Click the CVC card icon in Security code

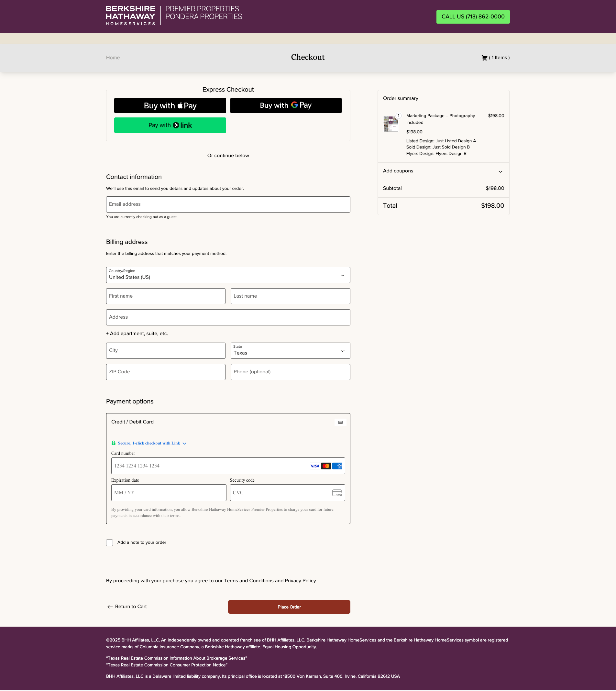[337, 493]
